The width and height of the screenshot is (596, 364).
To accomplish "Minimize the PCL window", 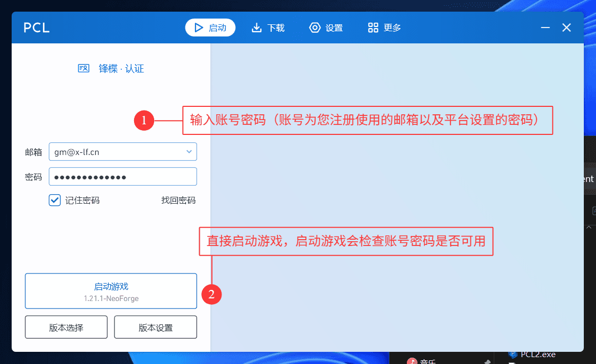I will click(546, 28).
